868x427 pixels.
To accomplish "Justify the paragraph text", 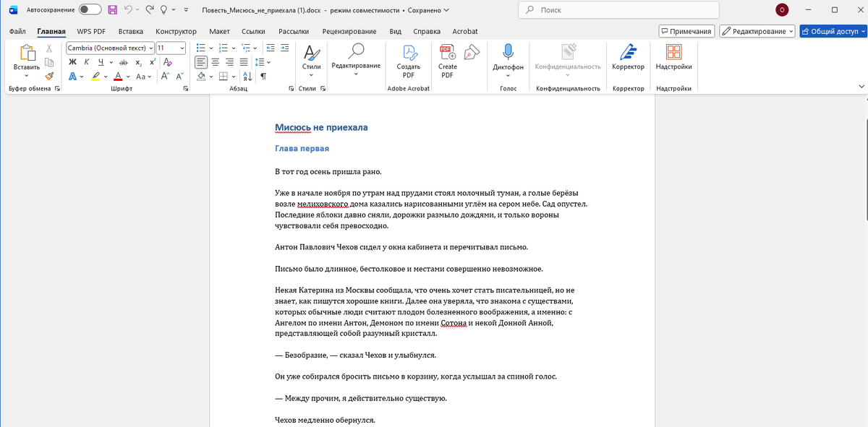I will click(244, 62).
